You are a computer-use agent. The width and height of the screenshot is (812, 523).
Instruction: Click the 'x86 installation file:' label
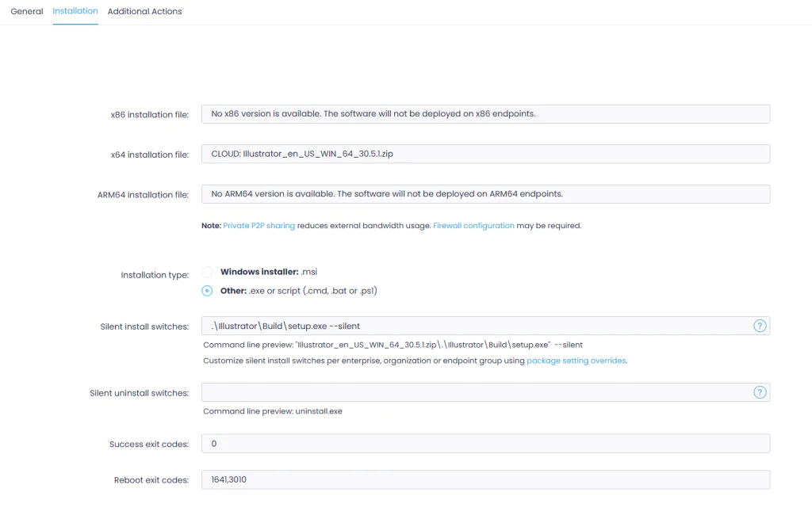tap(150, 115)
